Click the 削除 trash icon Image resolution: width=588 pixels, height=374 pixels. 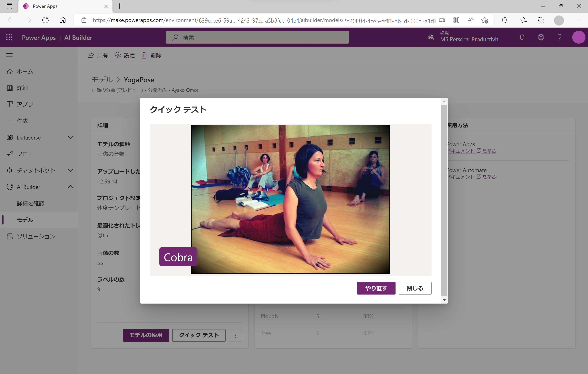[x=144, y=56]
